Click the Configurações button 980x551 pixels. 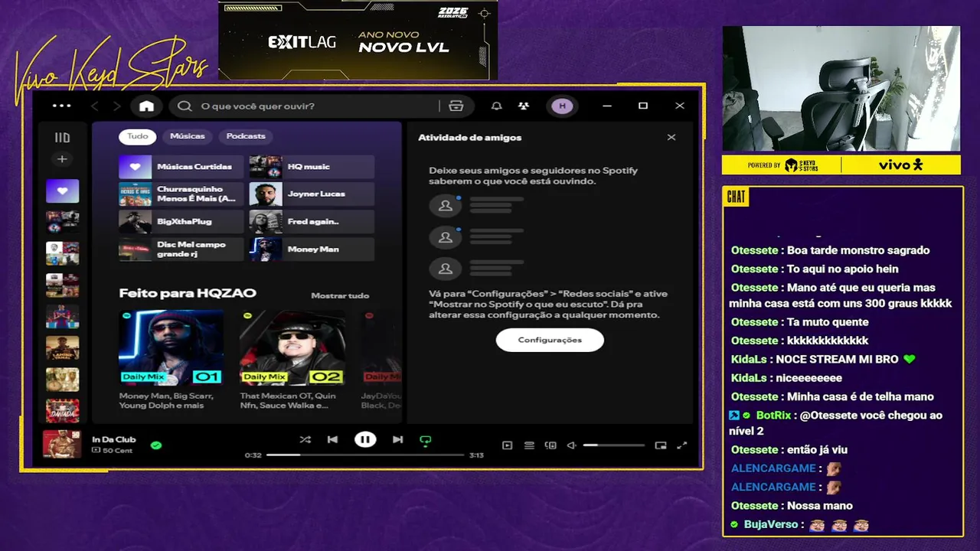pyautogui.click(x=550, y=340)
